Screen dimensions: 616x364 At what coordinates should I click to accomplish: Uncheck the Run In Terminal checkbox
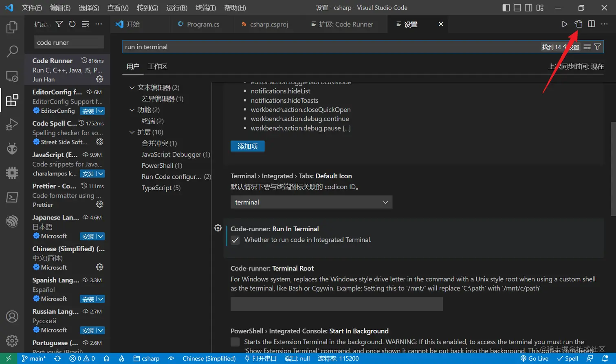235,240
